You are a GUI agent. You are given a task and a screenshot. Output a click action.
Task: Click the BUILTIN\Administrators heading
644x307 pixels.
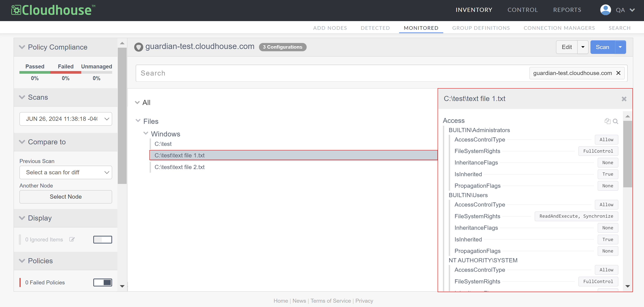coord(479,130)
